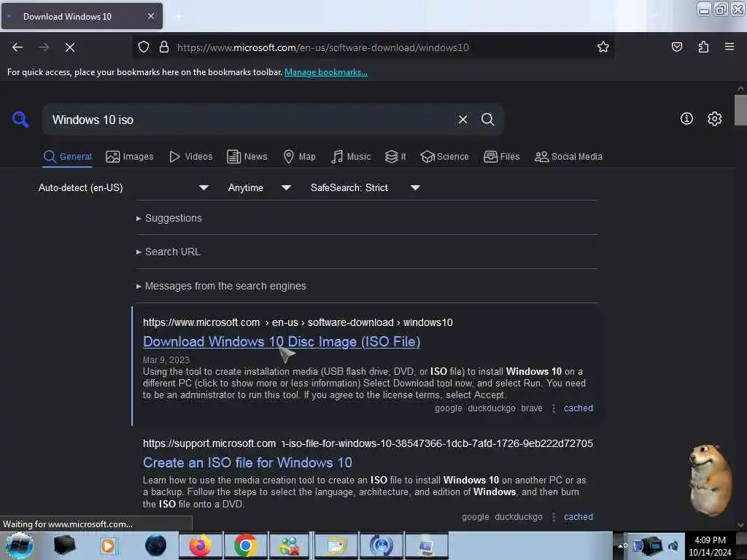Click the Manage bookmarks link
The height and width of the screenshot is (560, 747).
point(326,72)
